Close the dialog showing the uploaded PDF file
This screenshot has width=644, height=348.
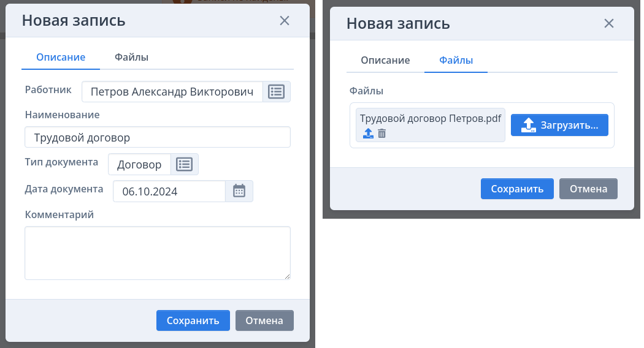(x=608, y=24)
